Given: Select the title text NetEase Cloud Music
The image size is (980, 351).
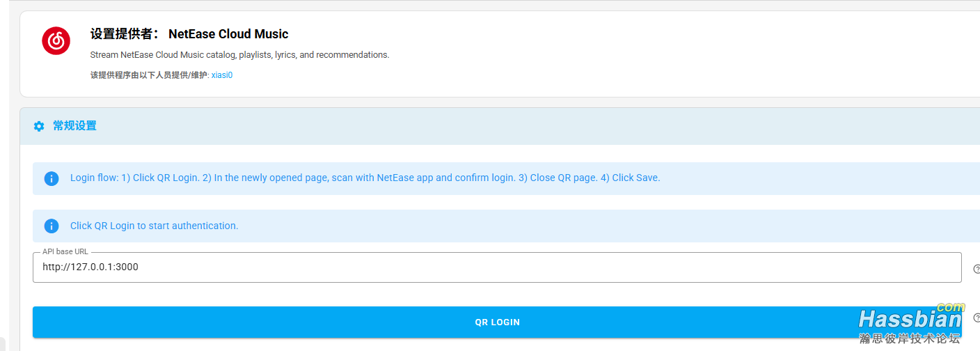Looking at the screenshot, I should tap(228, 34).
